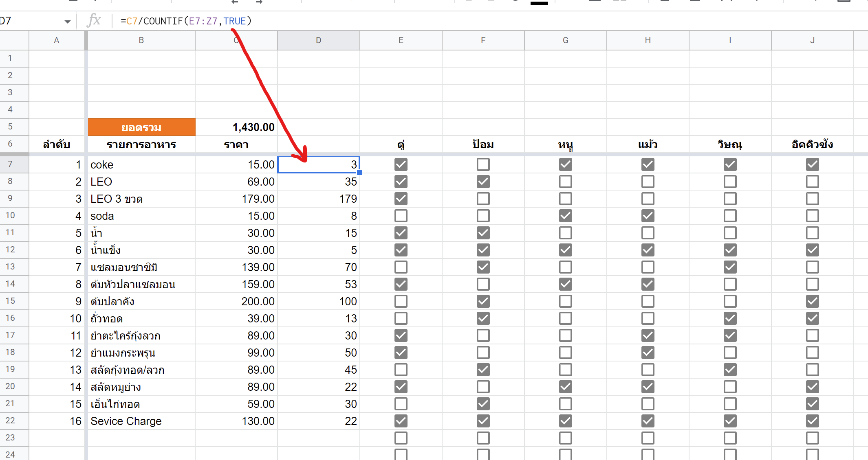868x460 pixels.
Task: Select the LEO 3 ขวด item cell
Action: pos(141,199)
